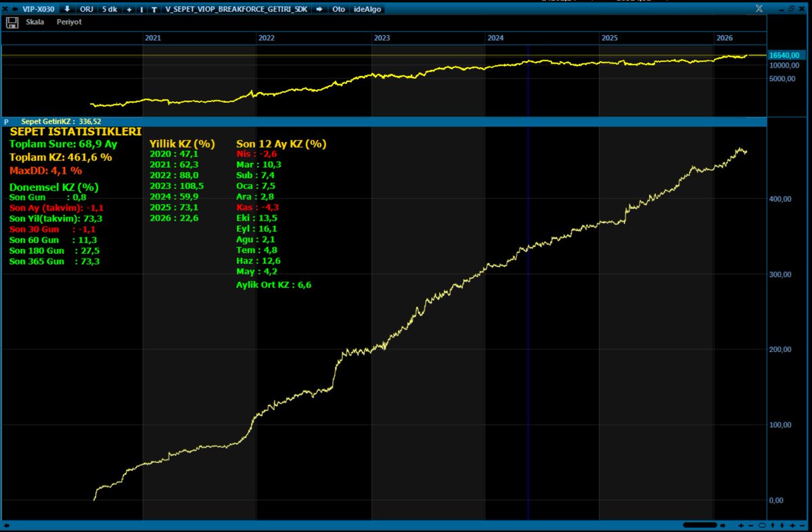The height and width of the screenshot is (532, 812).
Task: Click the link/chain icon in bottom bar
Action: pyautogui.click(x=762, y=526)
